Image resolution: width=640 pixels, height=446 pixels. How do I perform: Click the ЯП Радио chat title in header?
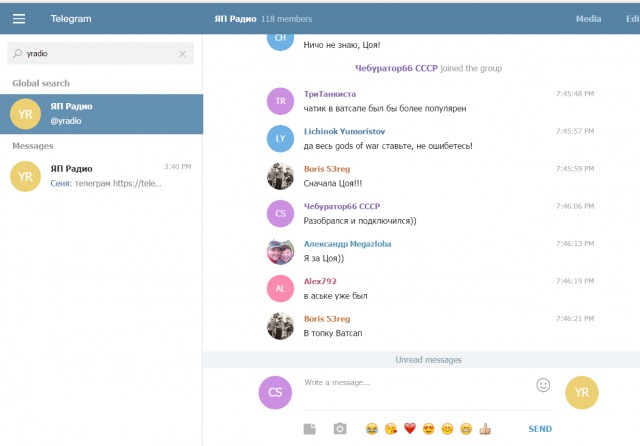[235, 19]
